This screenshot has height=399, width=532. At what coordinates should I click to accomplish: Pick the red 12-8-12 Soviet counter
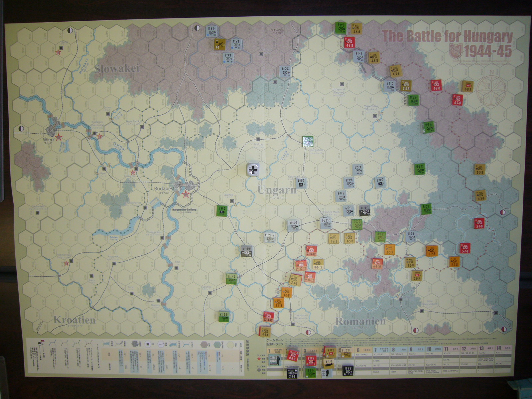click(268, 317)
